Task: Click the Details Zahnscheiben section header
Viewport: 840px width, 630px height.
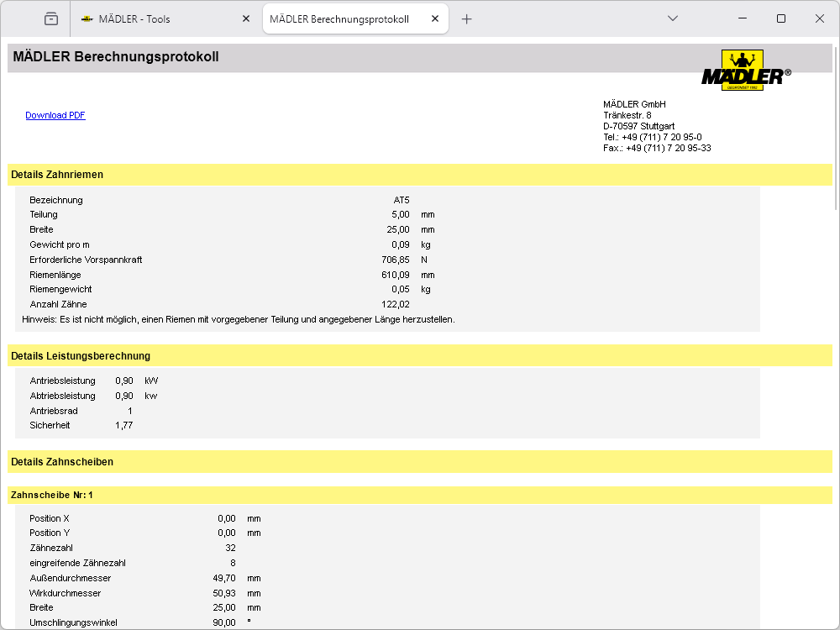Action: 62,462
